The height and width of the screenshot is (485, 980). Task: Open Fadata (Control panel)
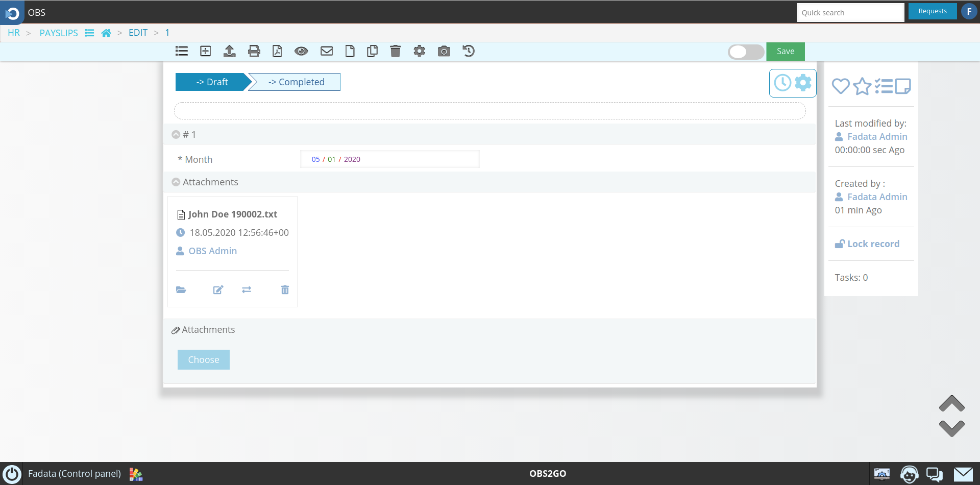click(75, 474)
